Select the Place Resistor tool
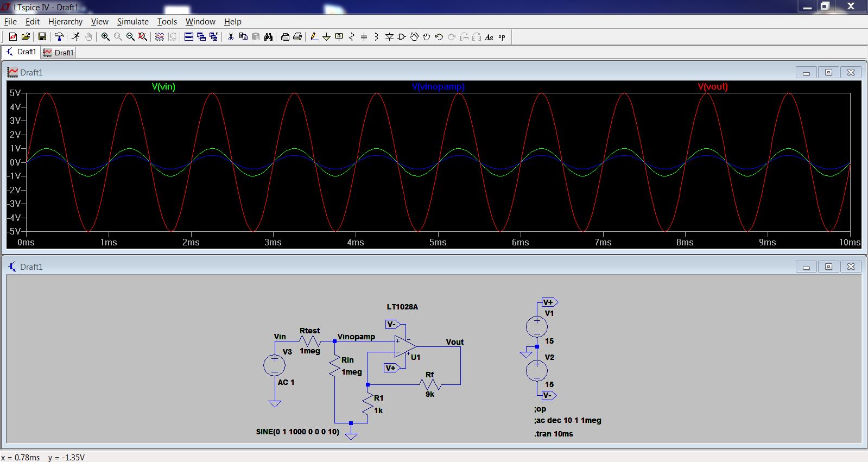 [352, 37]
